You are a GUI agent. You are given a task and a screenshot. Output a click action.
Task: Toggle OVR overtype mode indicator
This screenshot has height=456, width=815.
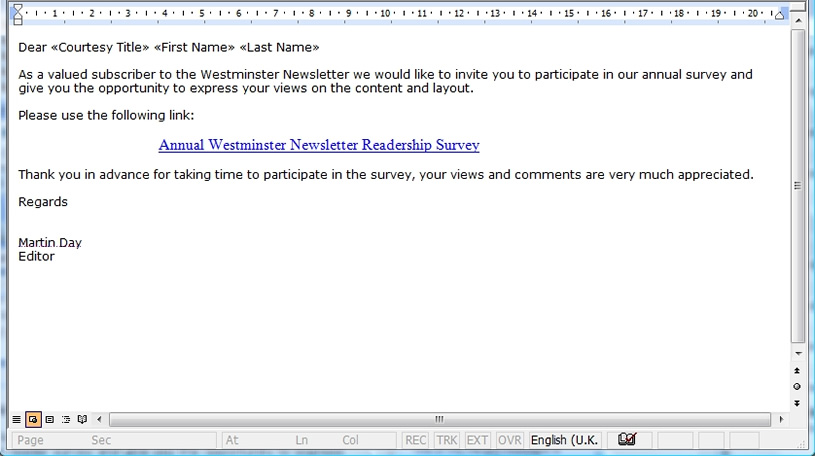pos(510,440)
